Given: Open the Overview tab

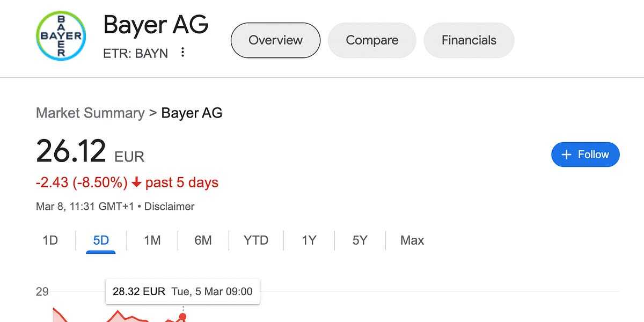Looking at the screenshot, I should click(275, 40).
